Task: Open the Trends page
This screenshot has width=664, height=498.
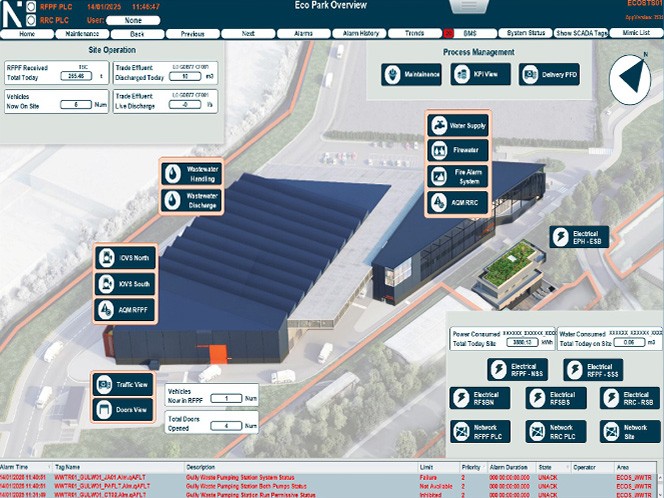Action: (x=414, y=33)
